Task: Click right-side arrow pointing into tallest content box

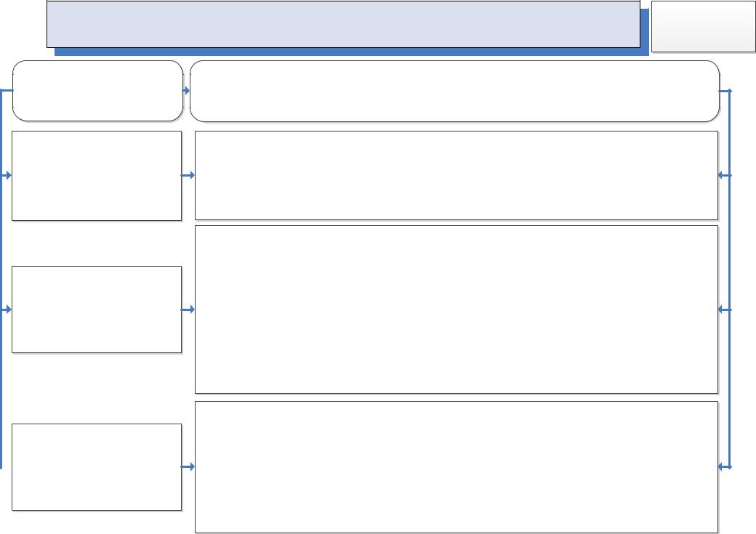Action: pos(725,310)
